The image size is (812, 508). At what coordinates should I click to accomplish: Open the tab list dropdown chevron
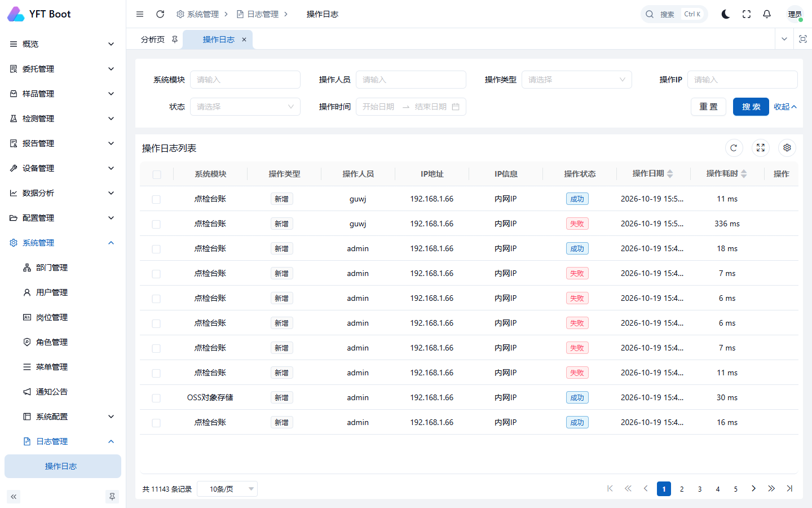784,39
